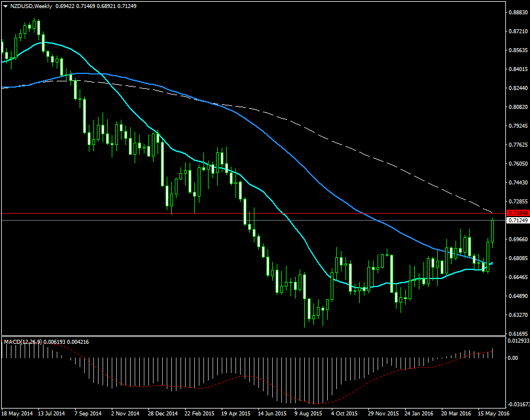This screenshot has width=530, height=420.
Task: Click the 15 May 2016 date label
Action: pyautogui.click(x=495, y=413)
